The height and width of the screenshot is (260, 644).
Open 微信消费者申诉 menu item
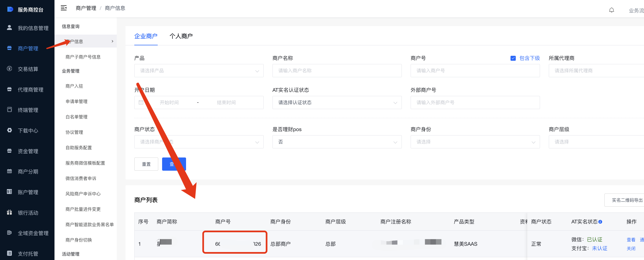(81, 178)
